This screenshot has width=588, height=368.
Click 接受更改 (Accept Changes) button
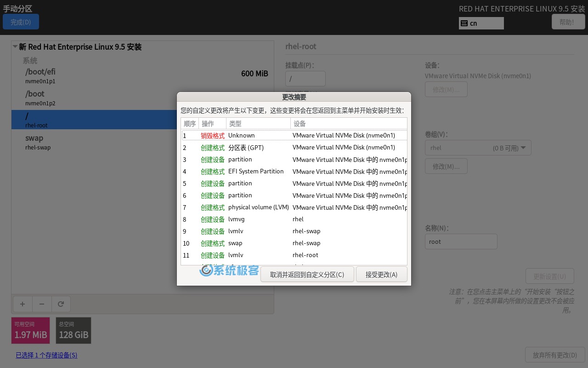click(381, 275)
